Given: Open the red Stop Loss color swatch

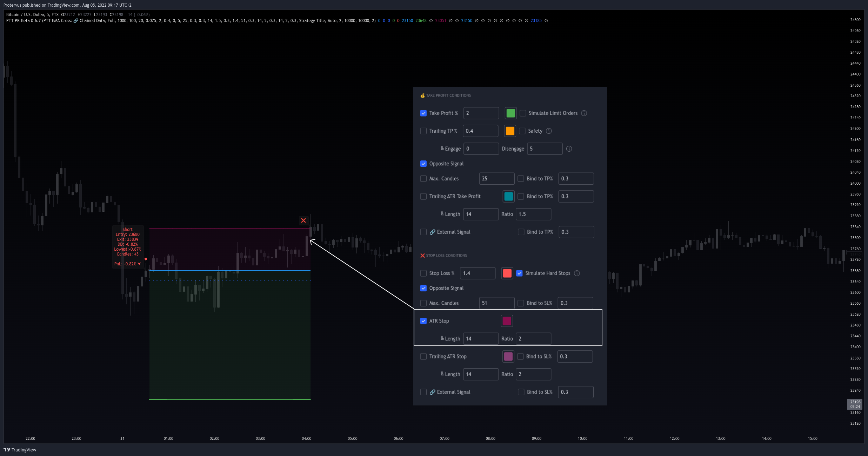Looking at the screenshot, I should click(507, 273).
